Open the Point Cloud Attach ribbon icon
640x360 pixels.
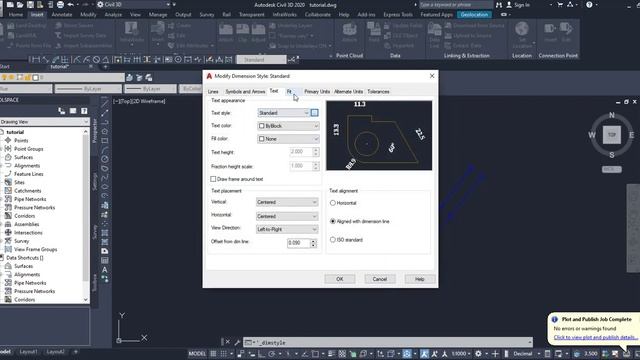pos(349,30)
